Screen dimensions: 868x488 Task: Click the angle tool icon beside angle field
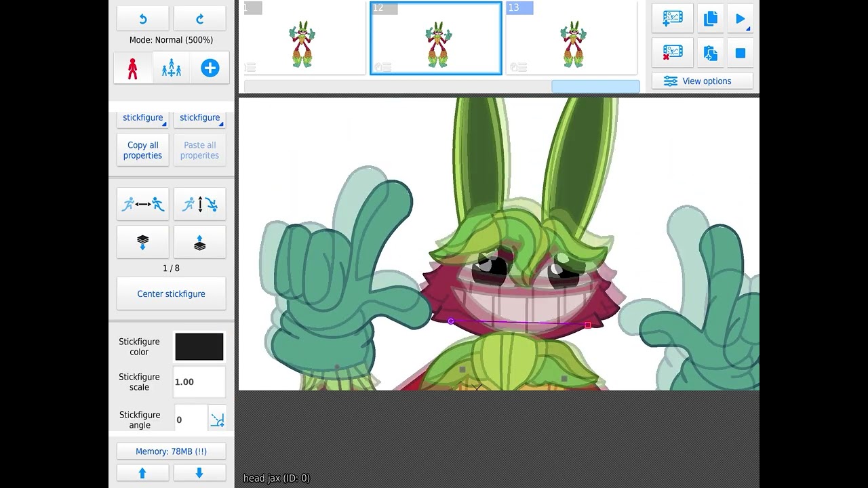point(217,420)
